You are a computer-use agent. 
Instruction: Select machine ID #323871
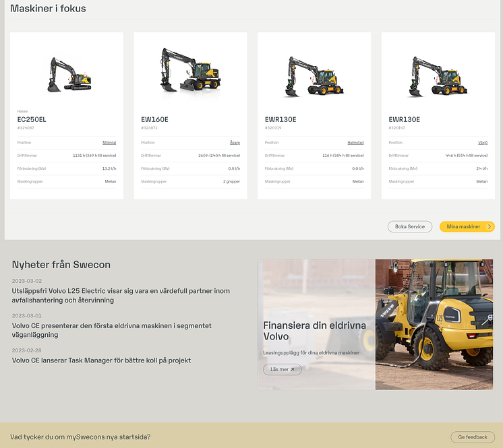pyautogui.click(x=149, y=128)
